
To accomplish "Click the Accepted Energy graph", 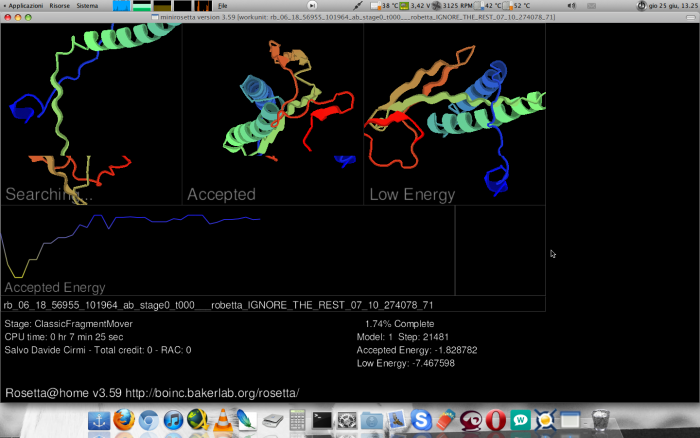I will (227, 250).
